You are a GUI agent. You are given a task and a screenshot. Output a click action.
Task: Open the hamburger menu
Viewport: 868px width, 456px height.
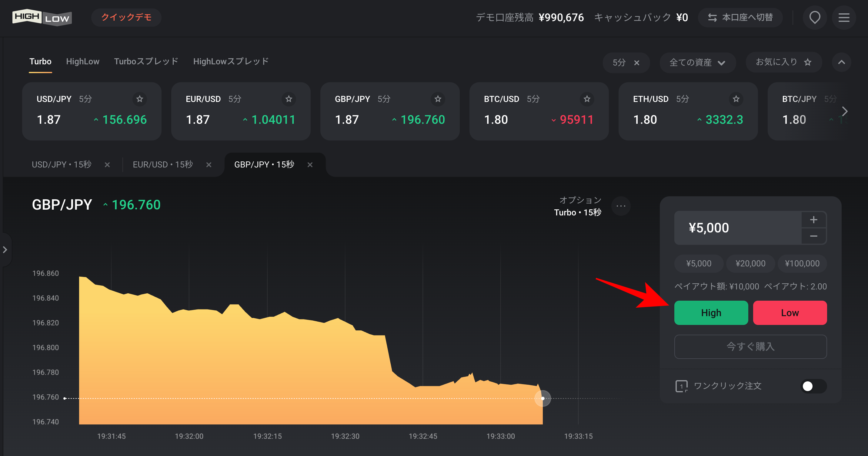point(844,18)
